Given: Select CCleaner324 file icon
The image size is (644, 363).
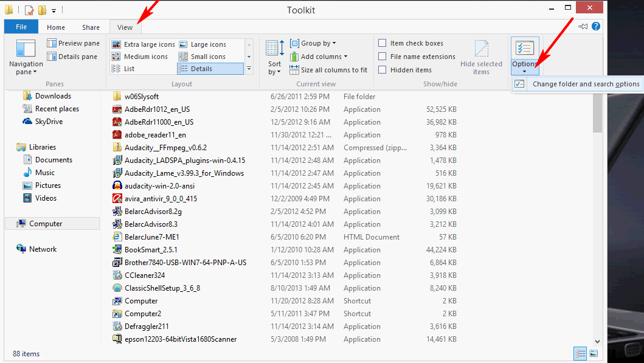Looking at the screenshot, I should (117, 275).
